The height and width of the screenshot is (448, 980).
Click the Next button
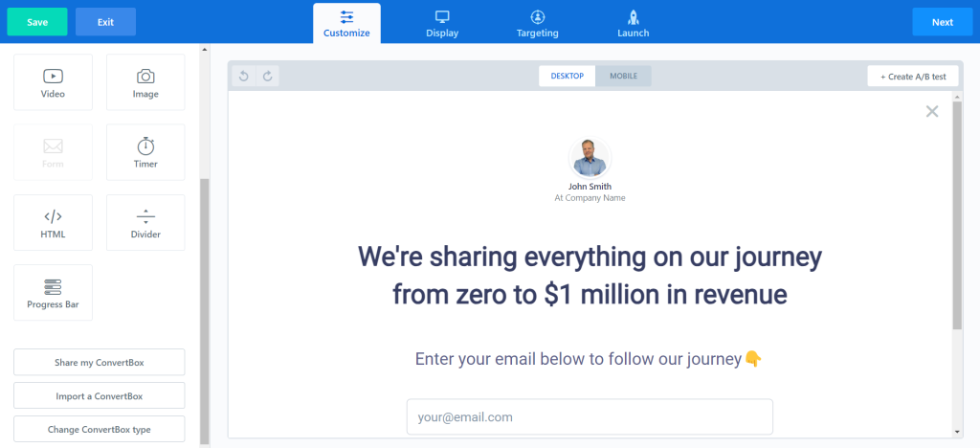pos(942,22)
